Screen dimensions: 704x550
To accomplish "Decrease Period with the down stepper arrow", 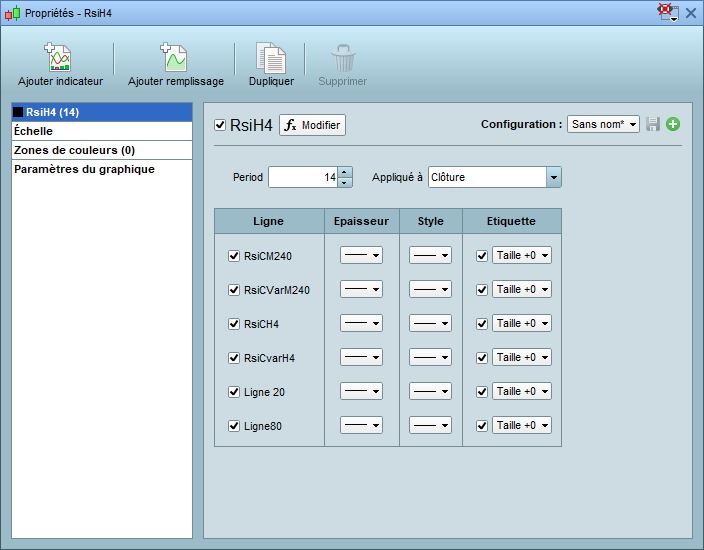I will click(344, 182).
